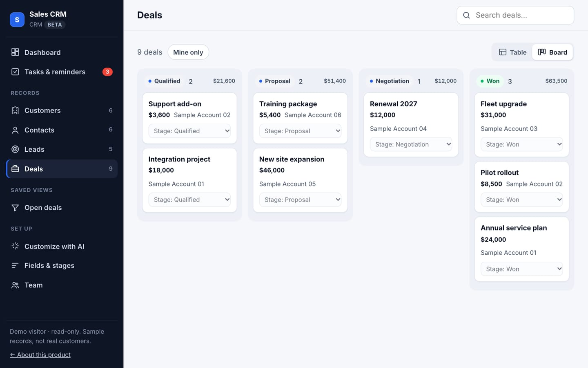Click the Table view icon

coord(503,52)
